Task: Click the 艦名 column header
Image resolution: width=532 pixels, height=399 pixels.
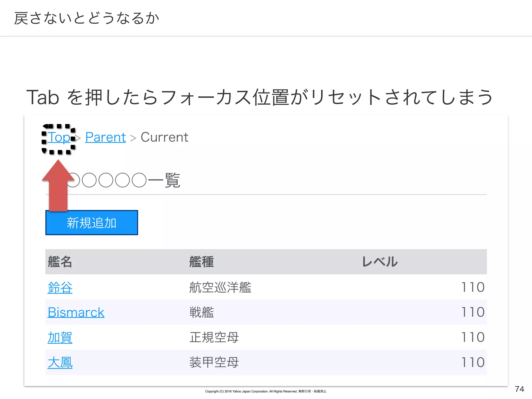Action: pyautogui.click(x=60, y=262)
